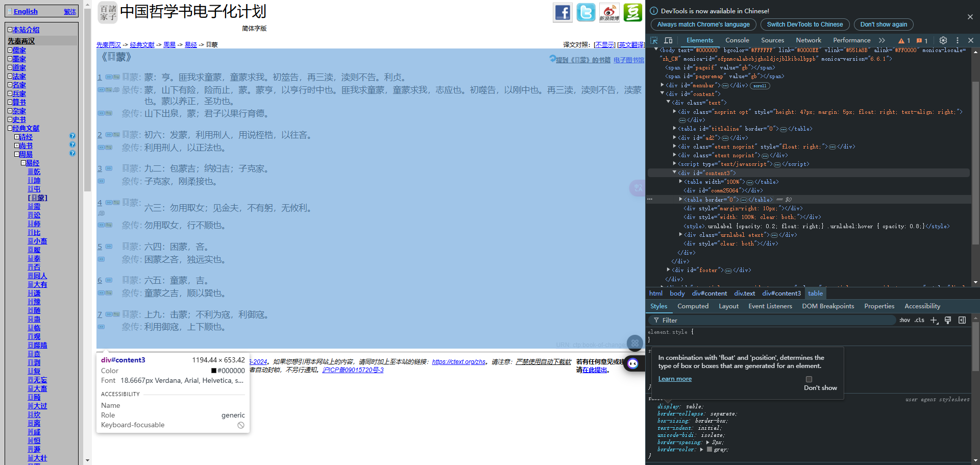
Task: Open the Accessibility pane tab
Action: (x=922, y=306)
